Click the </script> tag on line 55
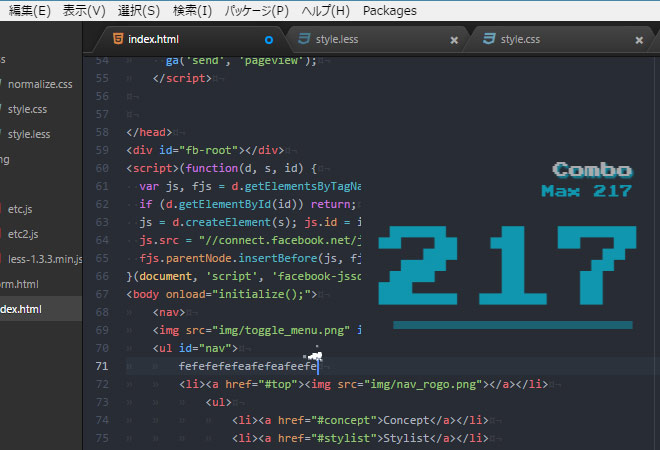The width and height of the screenshot is (660, 450). point(182,78)
